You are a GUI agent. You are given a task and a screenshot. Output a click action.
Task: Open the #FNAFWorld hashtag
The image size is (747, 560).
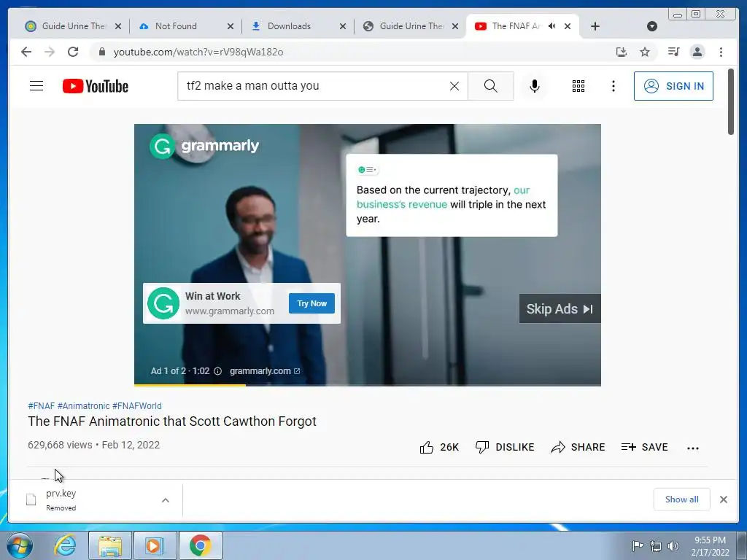(136, 405)
